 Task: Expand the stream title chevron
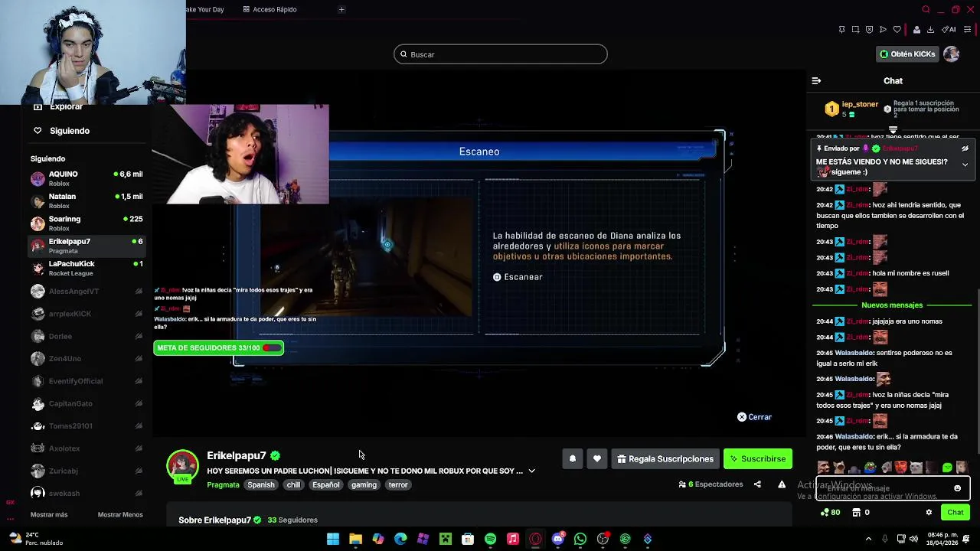(x=531, y=471)
